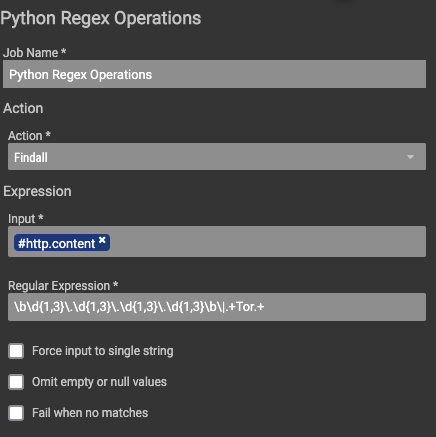Select the 'Force input to single string' label text
Screen dimensions: 436x437
tap(103, 351)
